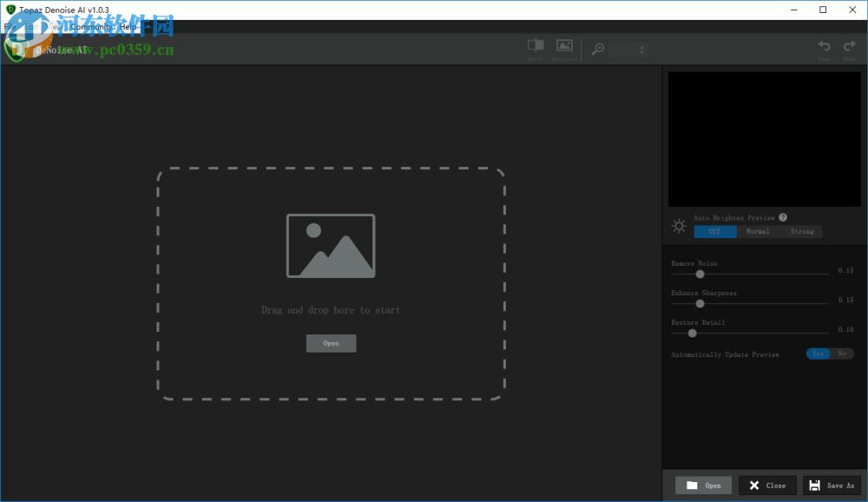Click Open button in the drop zone
The height and width of the screenshot is (502, 868).
331,343
